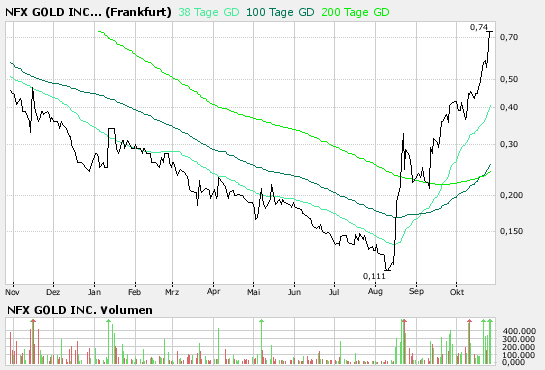Click the Jun month label
Viewport: 545px width, 370px height.
tap(294, 292)
